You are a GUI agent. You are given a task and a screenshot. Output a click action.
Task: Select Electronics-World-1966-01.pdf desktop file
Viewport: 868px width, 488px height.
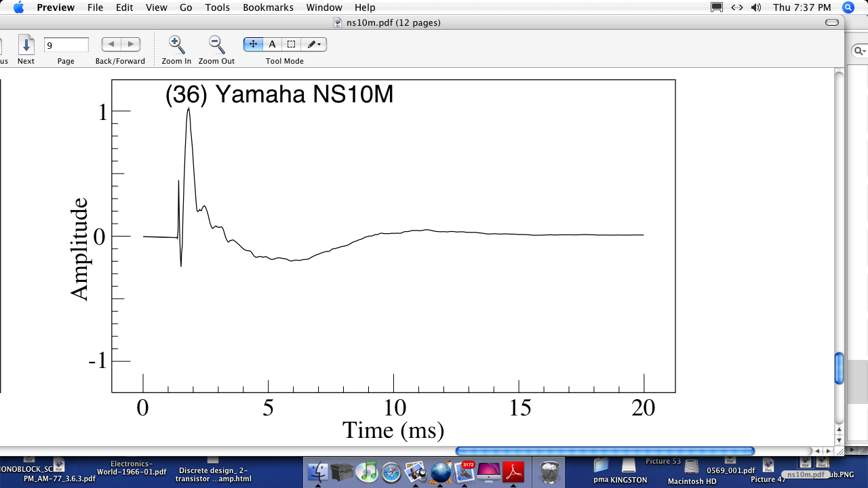[x=132, y=468]
